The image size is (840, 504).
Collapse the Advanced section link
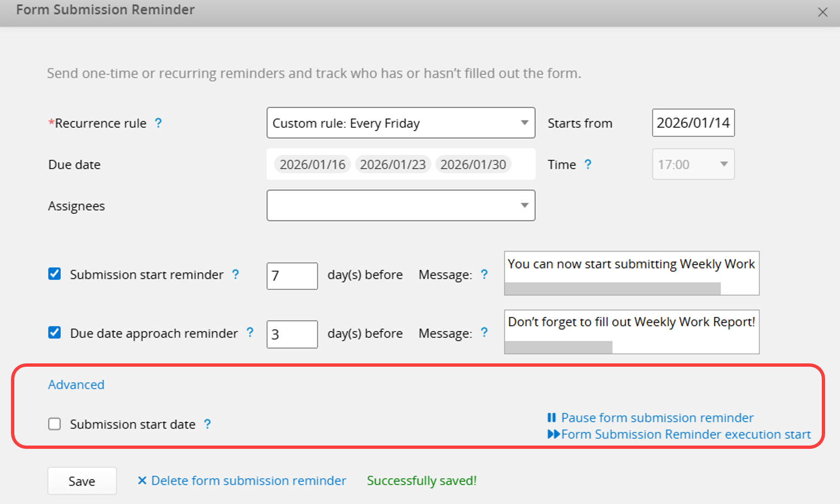point(76,384)
